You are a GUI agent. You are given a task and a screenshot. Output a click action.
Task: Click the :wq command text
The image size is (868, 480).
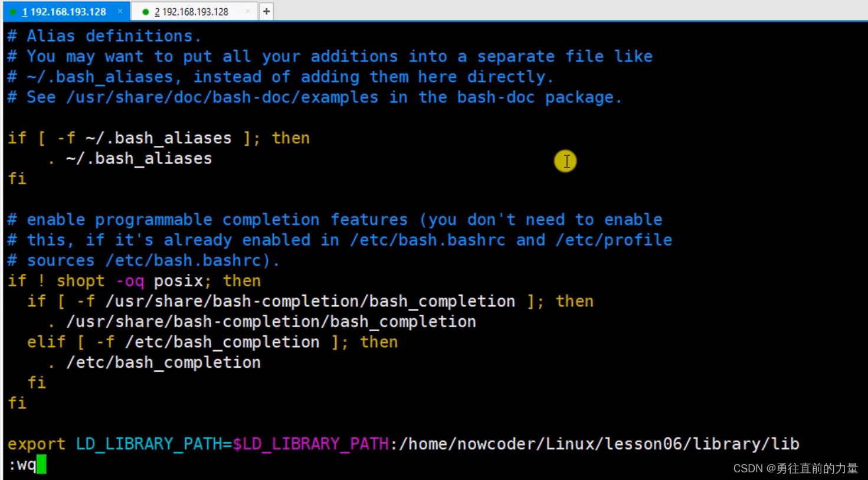click(x=22, y=465)
